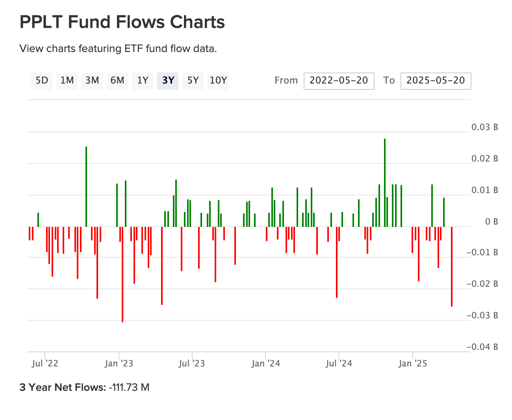The width and height of the screenshot is (512, 420).
Task: Click the -111.73 M net flows value
Action: click(x=129, y=387)
